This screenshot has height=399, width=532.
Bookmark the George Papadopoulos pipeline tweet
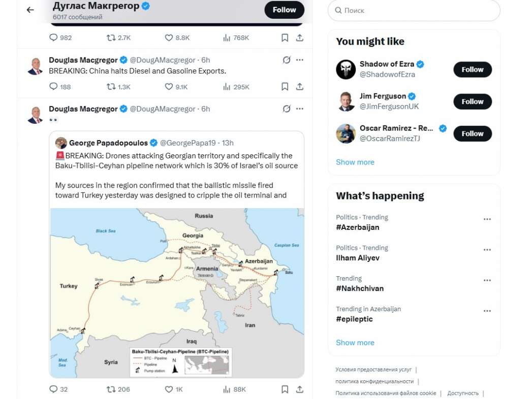pyautogui.click(x=285, y=390)
